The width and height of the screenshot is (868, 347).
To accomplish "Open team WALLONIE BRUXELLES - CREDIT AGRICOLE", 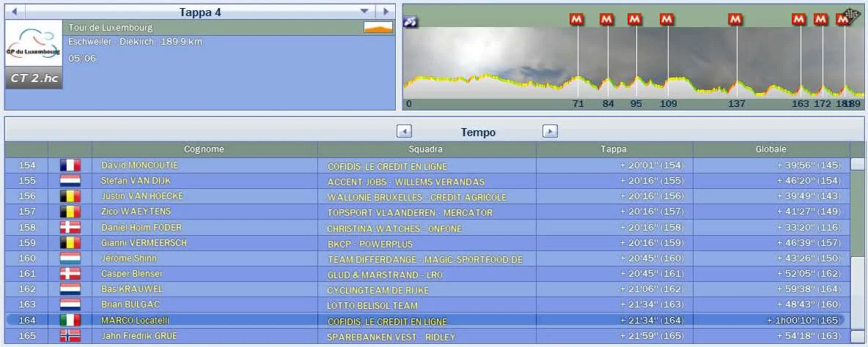I will (417, 197).
